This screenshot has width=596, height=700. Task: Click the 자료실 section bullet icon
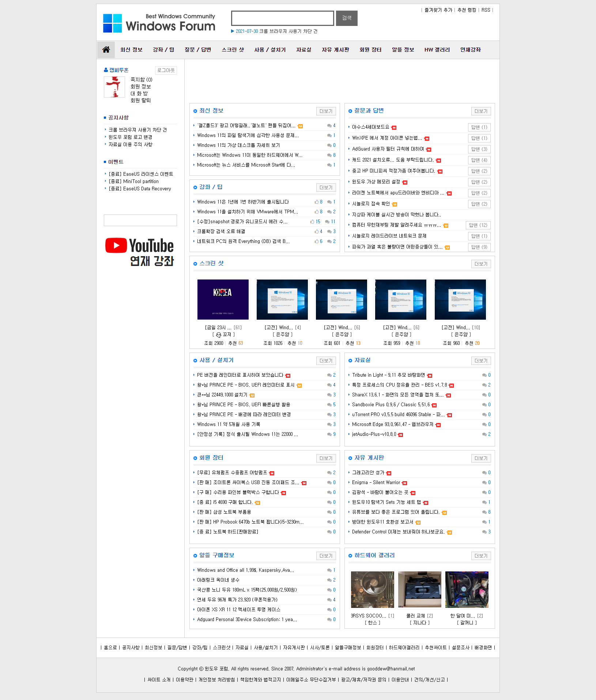pyautogui.click(x=350, y=361)
